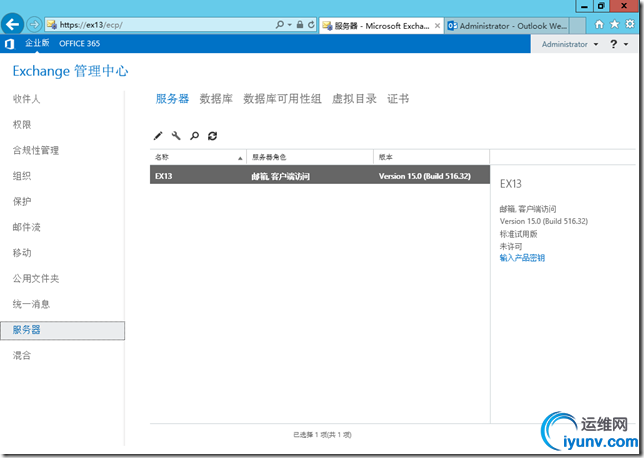Go to 统一消息 in left navigation

(31, 304)
